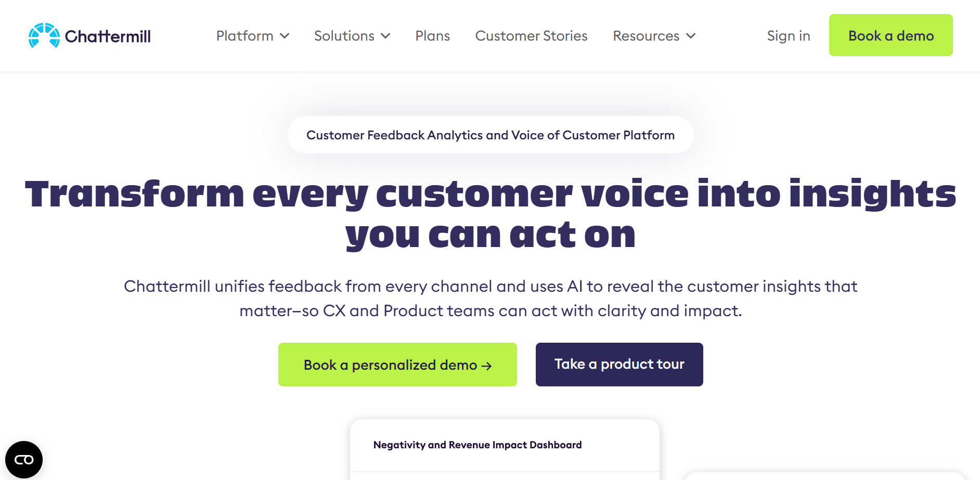Screen dimensions: 980x480
Task: Click the Chattermill logo icon
Action: point(44,35)
